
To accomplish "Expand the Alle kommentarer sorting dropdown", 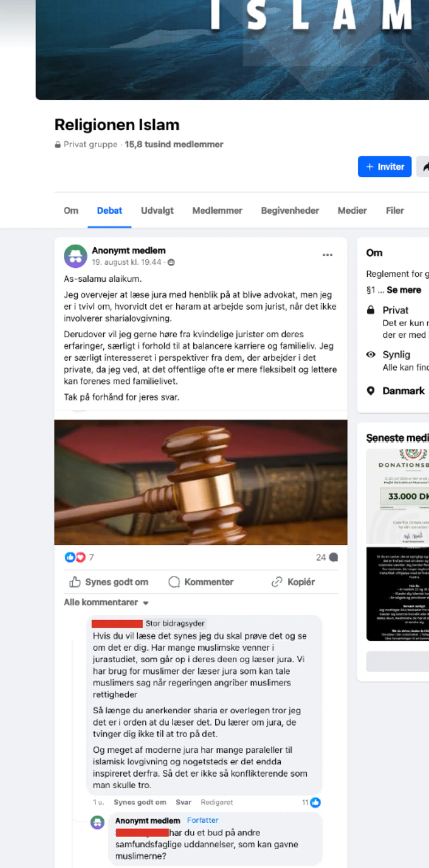I will point(106,602).
